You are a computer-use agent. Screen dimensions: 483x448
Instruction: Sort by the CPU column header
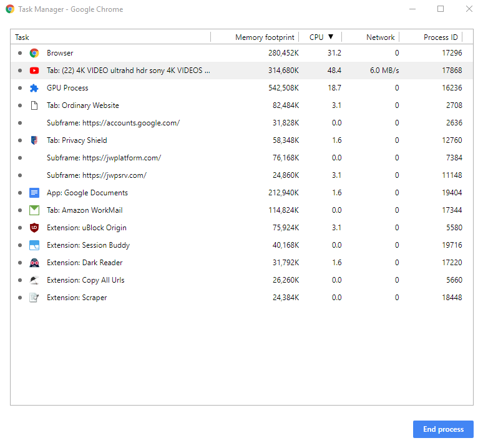tap(320, 37)
